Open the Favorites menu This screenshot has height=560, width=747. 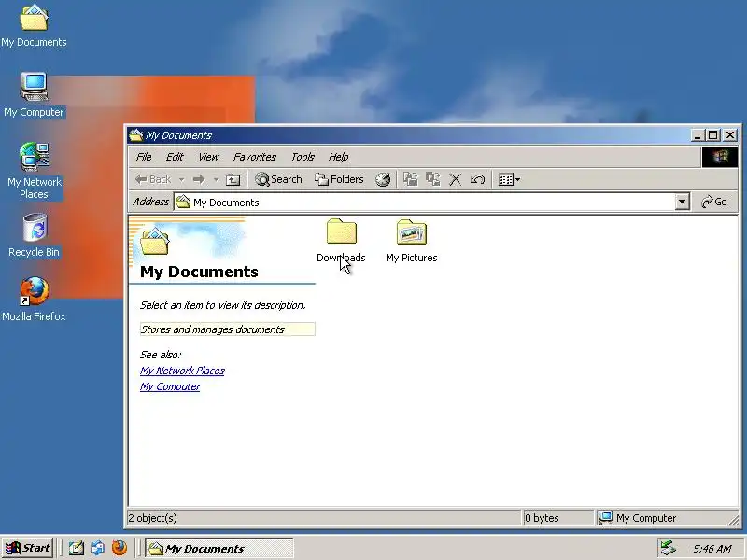tap(255, 157)
